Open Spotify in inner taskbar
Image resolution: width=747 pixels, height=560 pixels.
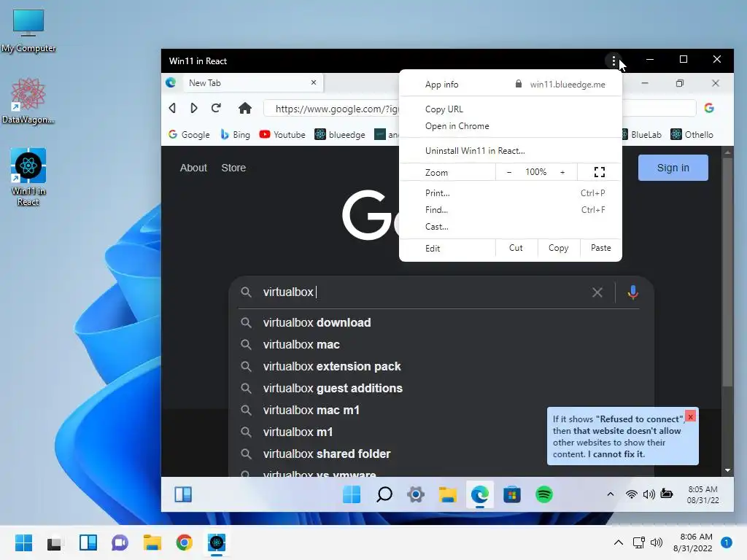click(543, 494)
